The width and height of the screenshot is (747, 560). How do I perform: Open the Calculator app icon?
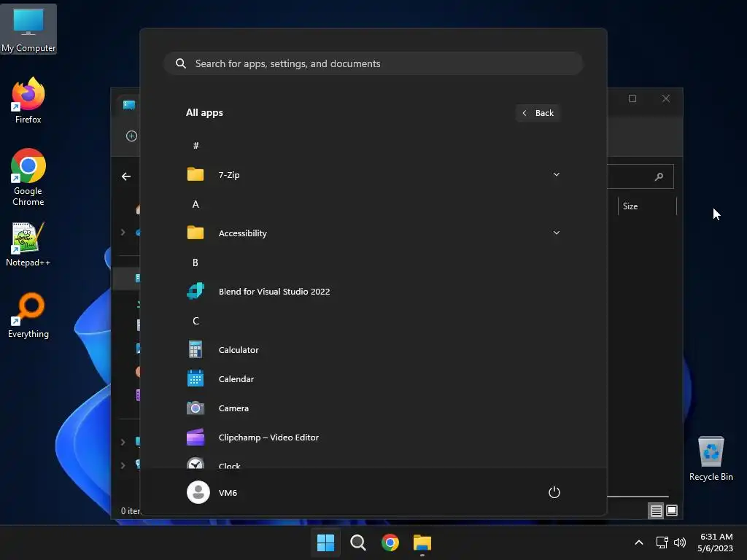pyautogui.click(x=196, y=349)
